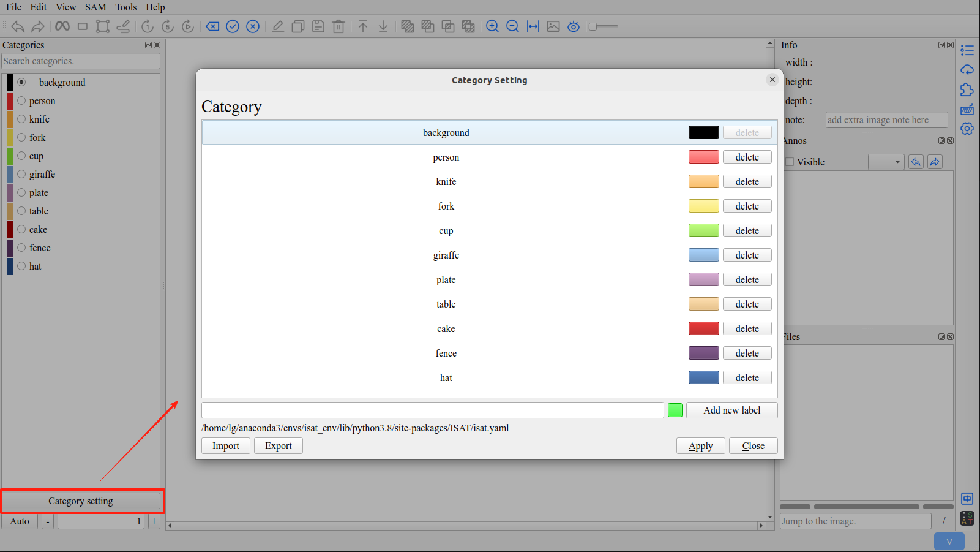980x552 pixels.
Task: Click the Add new label button
Action: pyautogui.click(x=731, y=410)
